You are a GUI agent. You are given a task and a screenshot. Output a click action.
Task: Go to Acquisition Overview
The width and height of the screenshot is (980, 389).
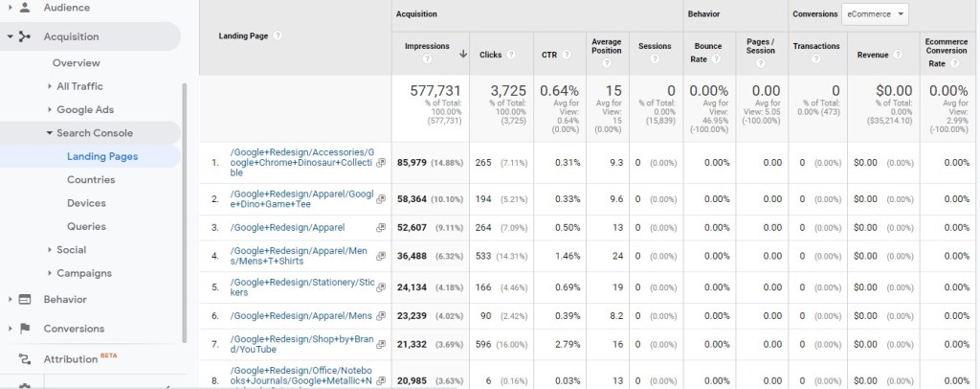tap(77, 63)
